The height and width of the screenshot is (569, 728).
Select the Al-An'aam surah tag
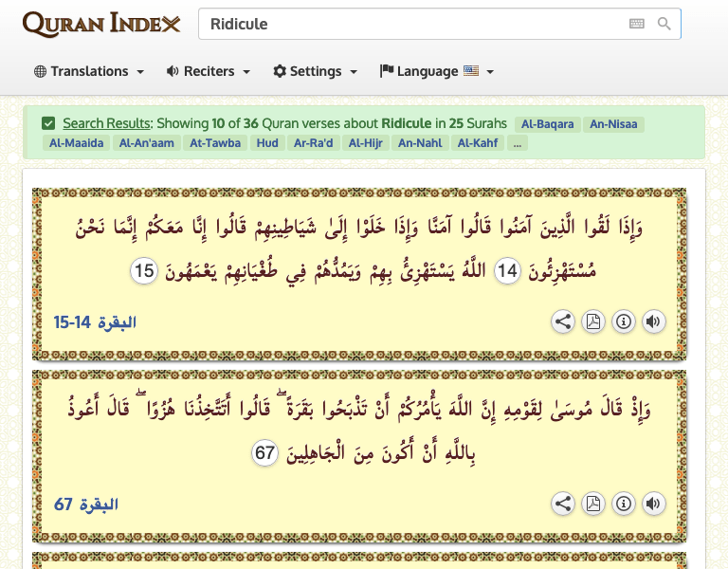coord(147,143)
